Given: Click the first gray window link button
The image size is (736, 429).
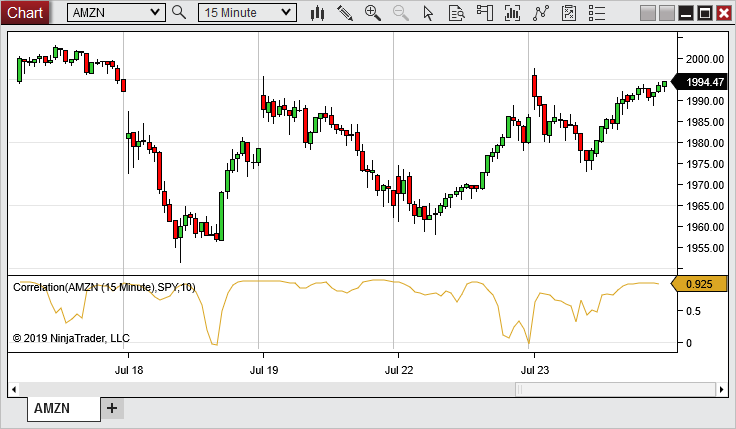Looking at the screenshot, I should pos(648,13).
